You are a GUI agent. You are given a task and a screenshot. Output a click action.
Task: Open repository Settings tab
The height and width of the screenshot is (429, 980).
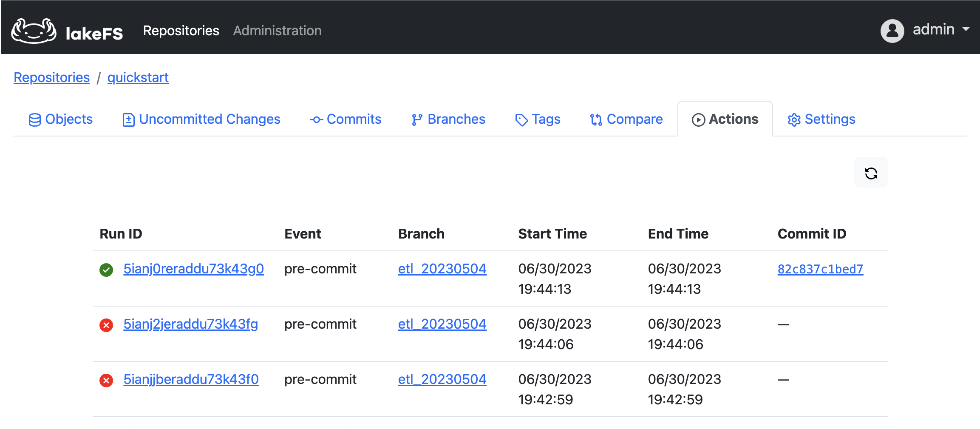coord(821,119)
